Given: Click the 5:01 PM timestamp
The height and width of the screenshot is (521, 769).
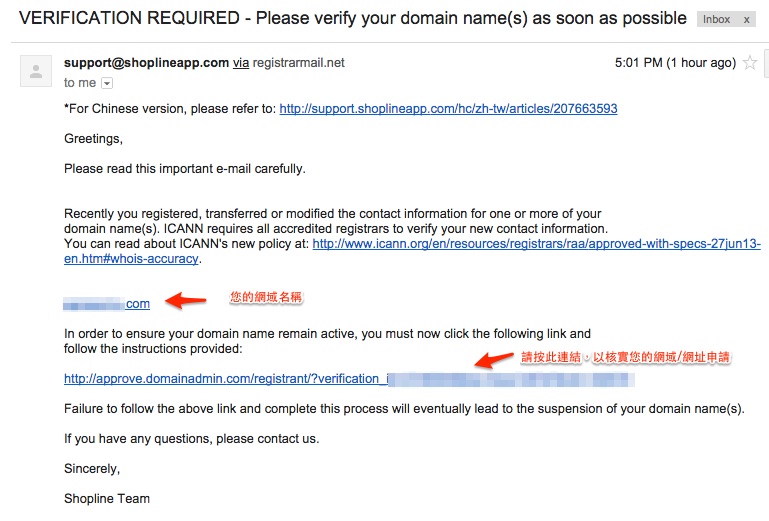Looking at the screenshot, I should tap(675, 63).
